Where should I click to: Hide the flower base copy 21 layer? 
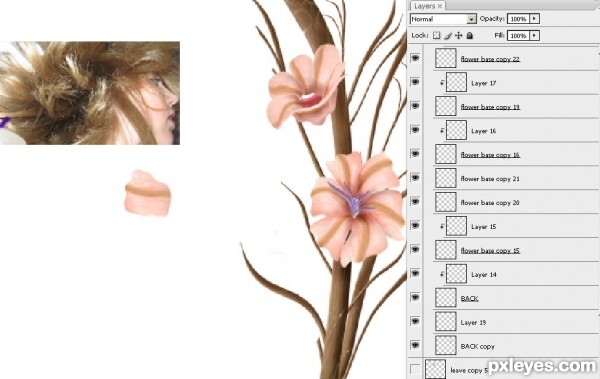415,178
